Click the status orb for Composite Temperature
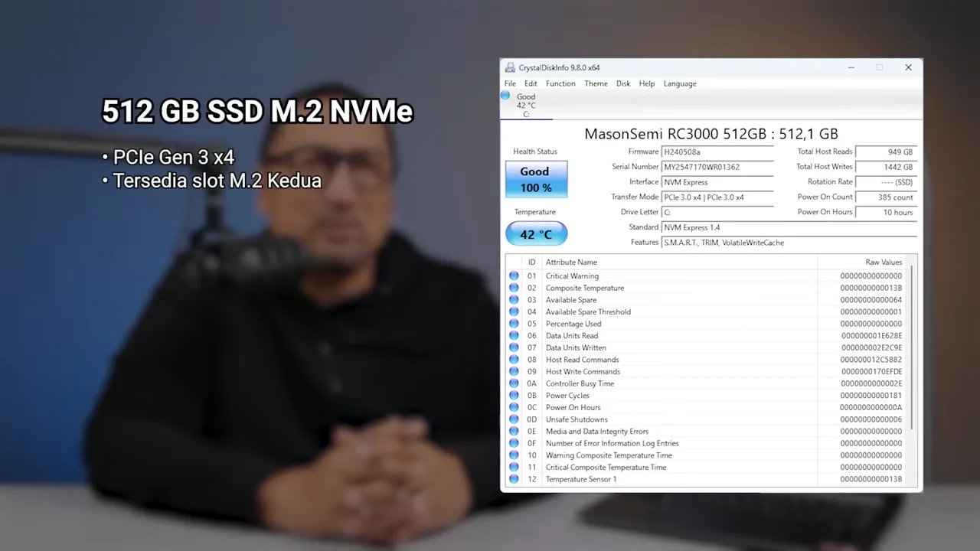This screenshot has width=980, height=551. pyautogui.click(x=514, y=288)
